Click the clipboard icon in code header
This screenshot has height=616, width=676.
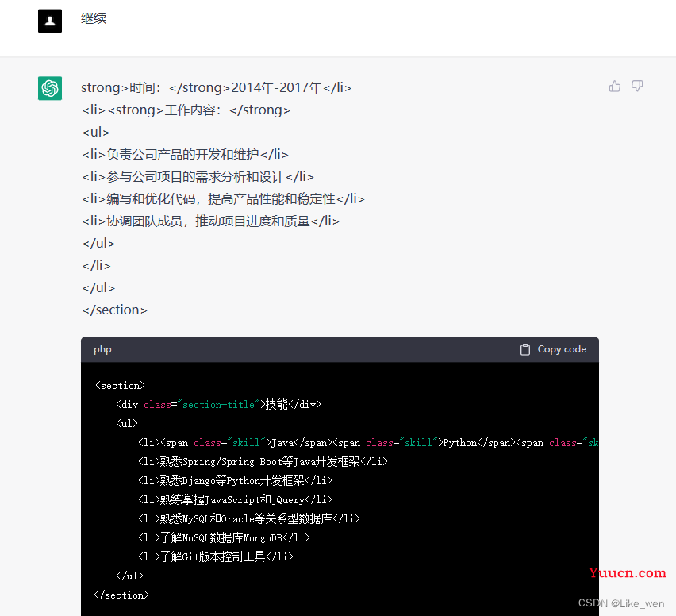coord(524,349)
